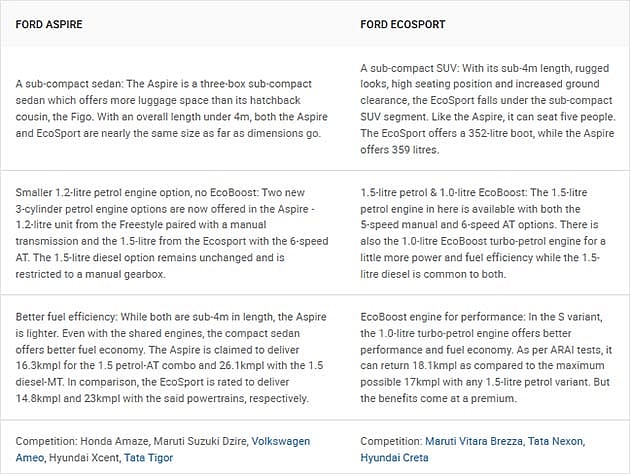This screenshot has width=630, height=474.
Task: Click the 'Better fuel efficiency' paragraph
Action: pos(171,358)
